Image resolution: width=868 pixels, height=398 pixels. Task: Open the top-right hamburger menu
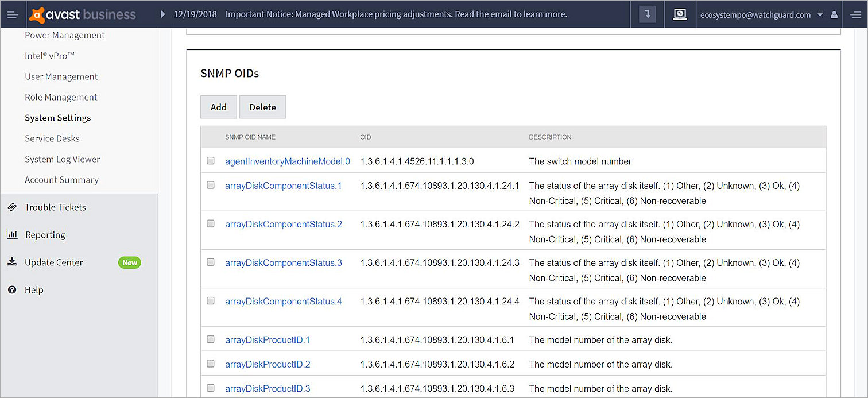pyautogui.click(x=856, y=14)
